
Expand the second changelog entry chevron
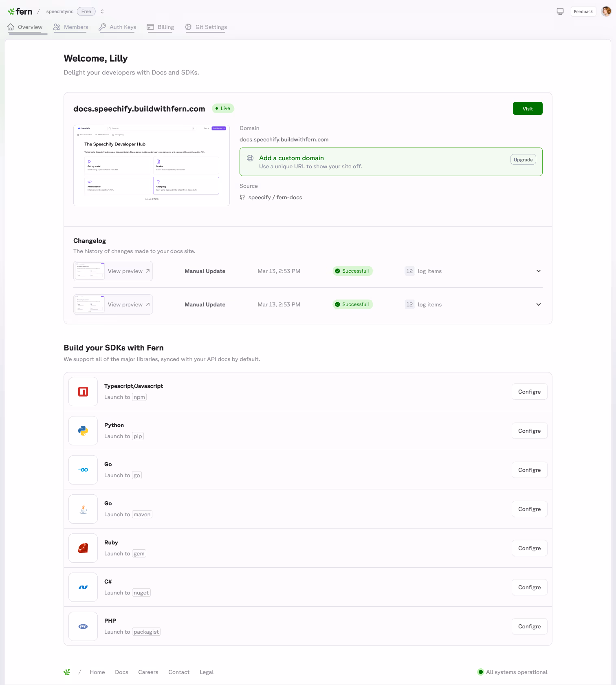pos(539,304)
